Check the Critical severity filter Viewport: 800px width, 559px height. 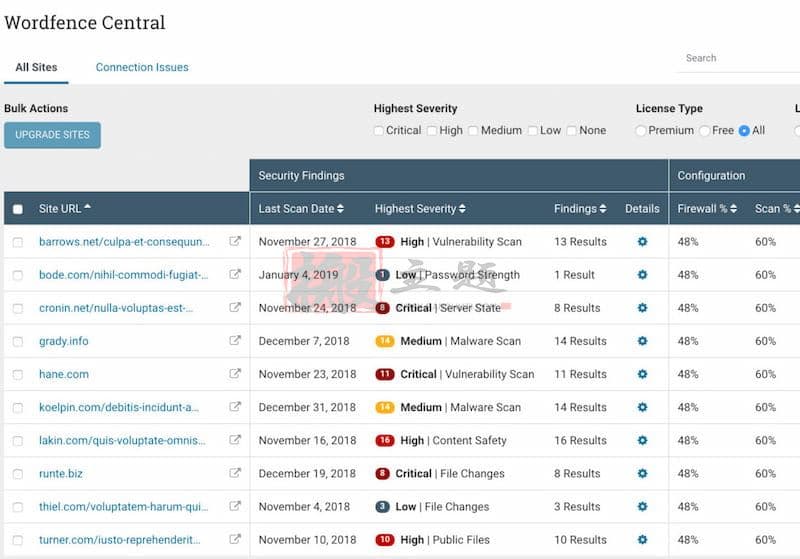pyautogui.click(x=379, y=131)
